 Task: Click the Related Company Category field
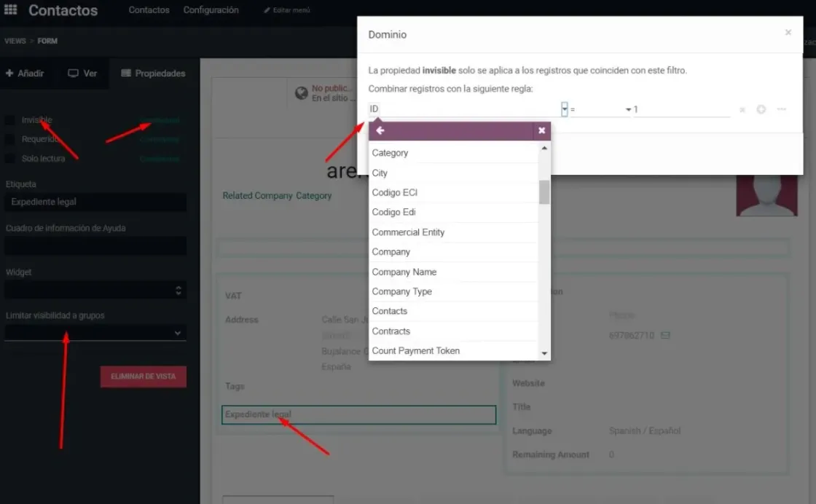277,196
